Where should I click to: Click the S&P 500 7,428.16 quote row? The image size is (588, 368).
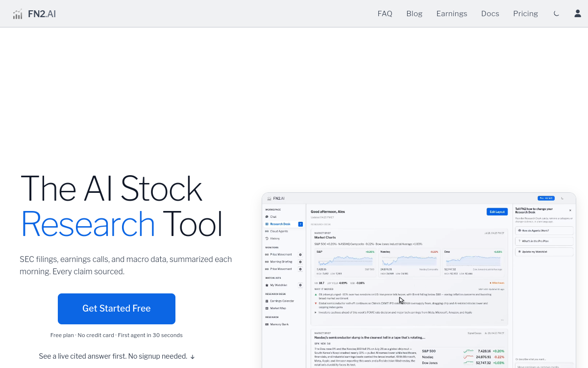[463, 351]
